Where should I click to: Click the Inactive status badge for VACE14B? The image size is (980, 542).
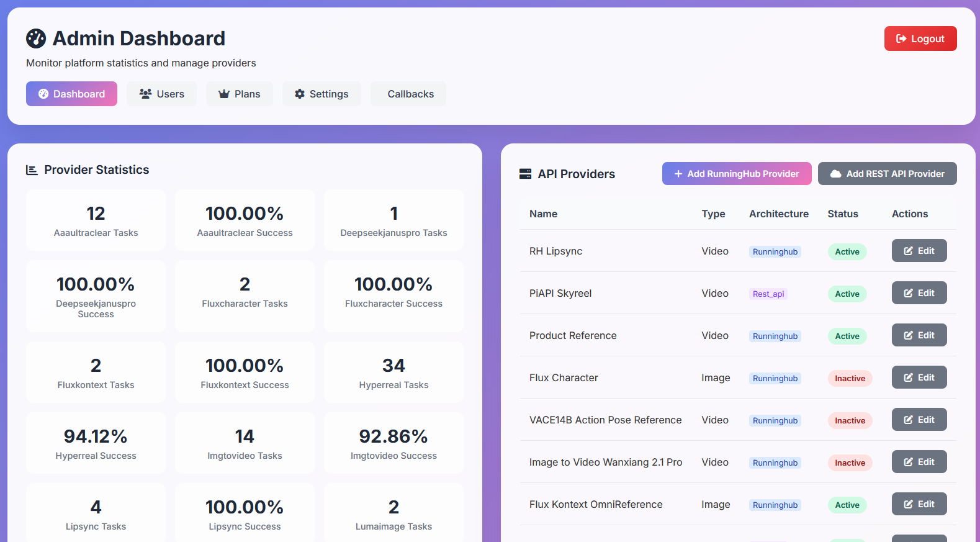pos(849,421)
